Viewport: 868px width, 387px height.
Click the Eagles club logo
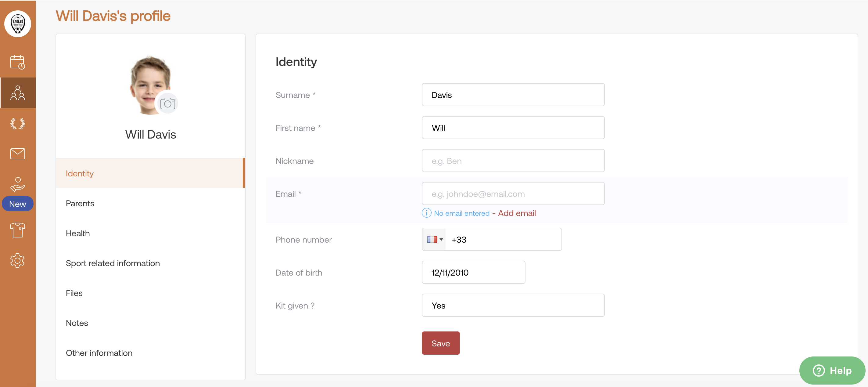17,24
